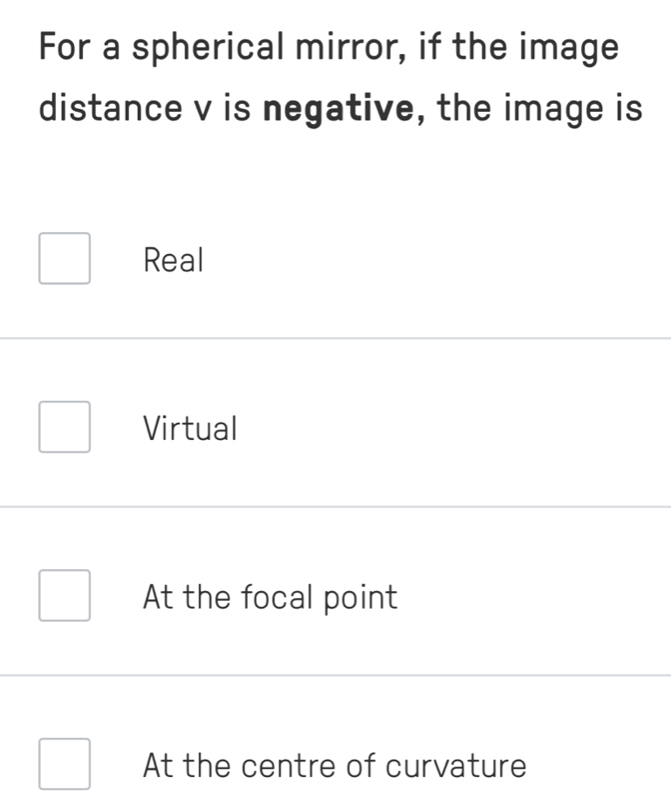The height and width of the screenshot is (812, 671).
Task: Click the word 'curvature' in last option
Action: tap(455, 766)
